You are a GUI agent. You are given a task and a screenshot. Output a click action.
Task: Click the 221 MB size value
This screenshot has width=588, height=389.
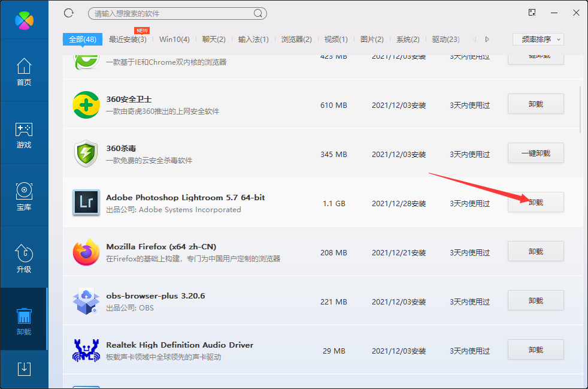(x=334, y=302)
